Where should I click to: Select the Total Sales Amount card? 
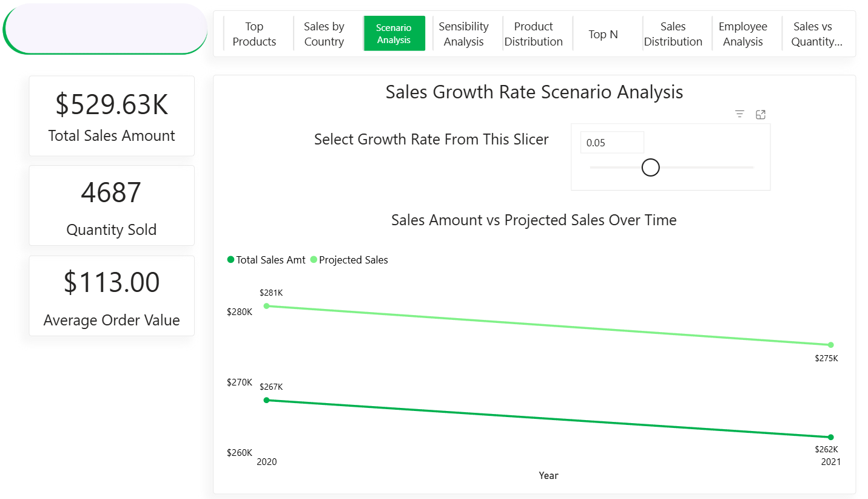click(111, 115)
